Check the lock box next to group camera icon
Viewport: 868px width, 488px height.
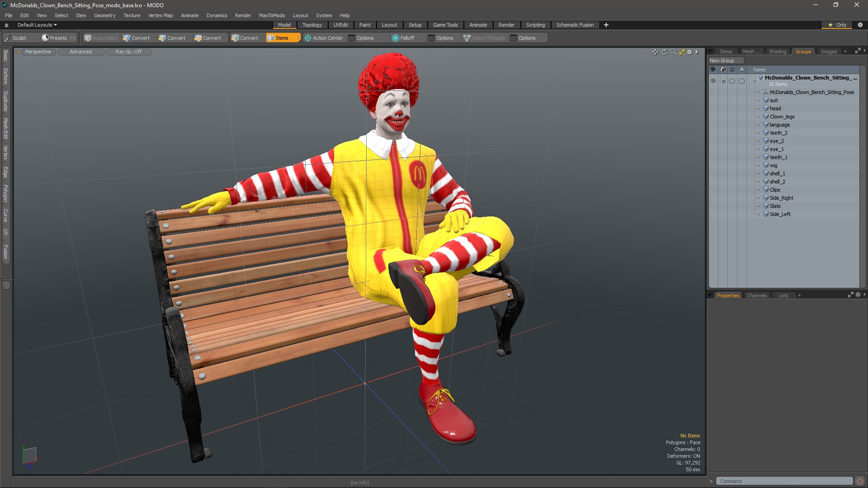(x=732, y=81)
